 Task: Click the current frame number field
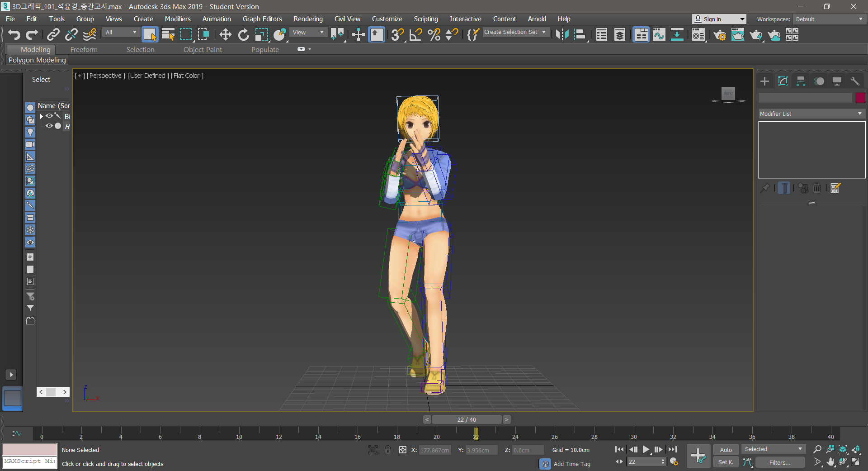(644, 461)
